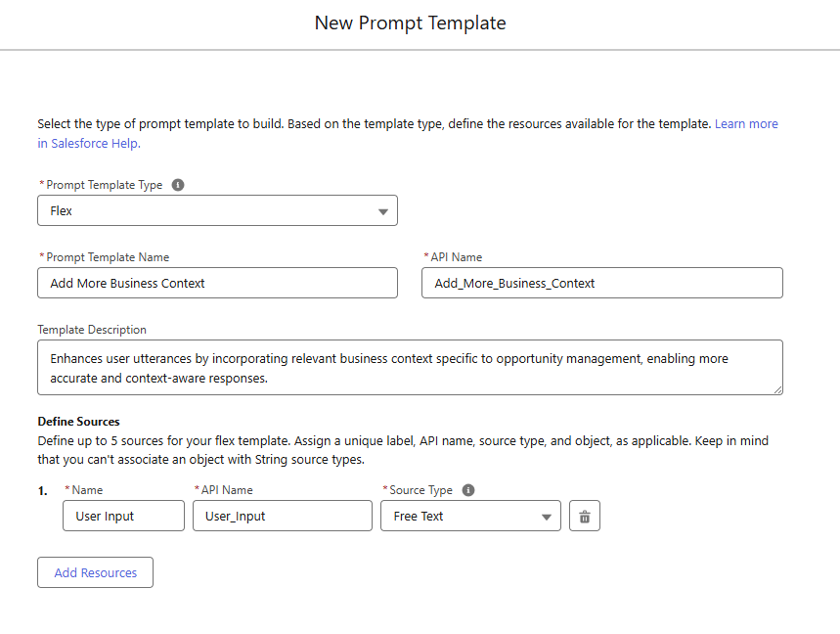
Task: Click the source row number 1
Action: click(43, 491)
